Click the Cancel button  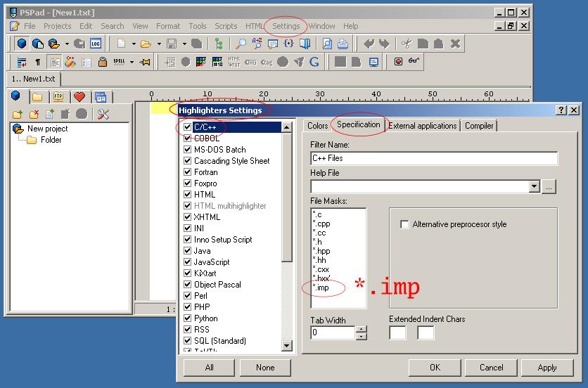(x=491, y=368)
